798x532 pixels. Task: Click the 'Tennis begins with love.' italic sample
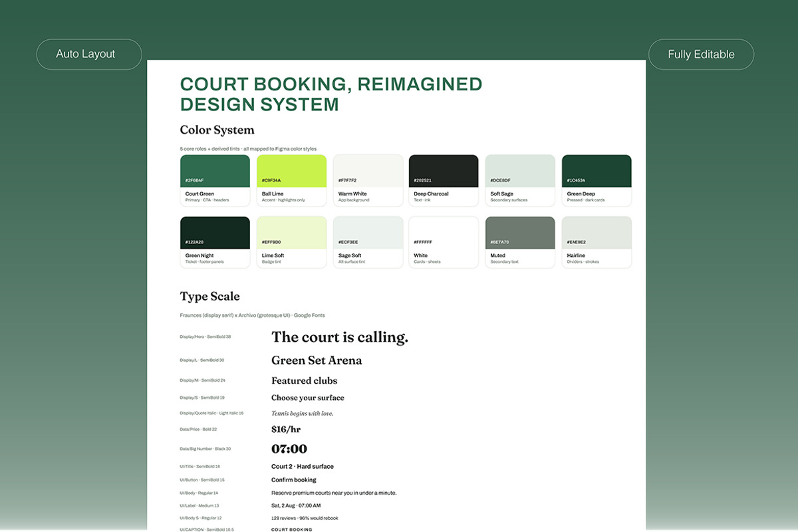coord(302,413)
